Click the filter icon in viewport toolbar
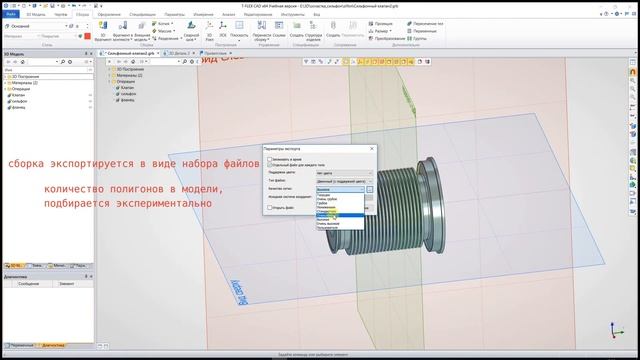 306,62
